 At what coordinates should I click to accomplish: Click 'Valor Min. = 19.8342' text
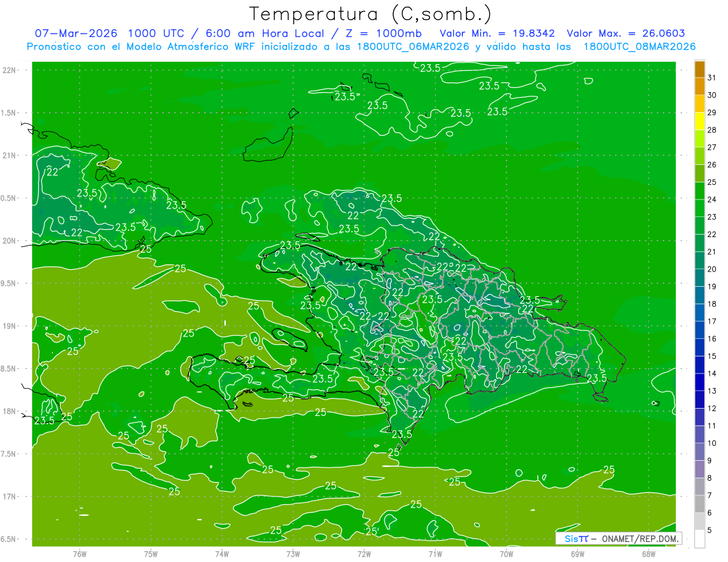point(497,33)
